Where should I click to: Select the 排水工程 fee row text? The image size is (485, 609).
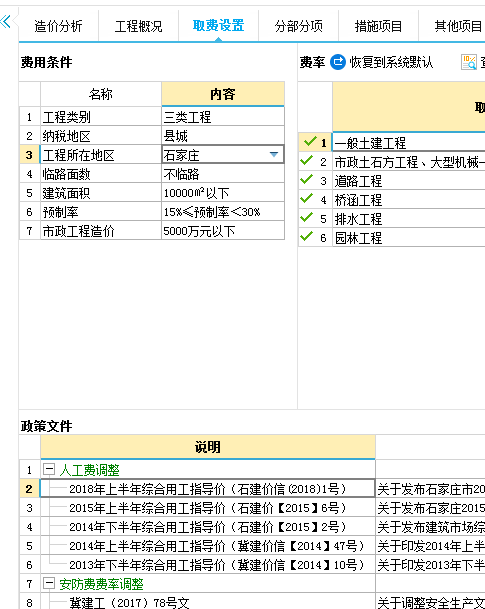[x=358, y=219]
